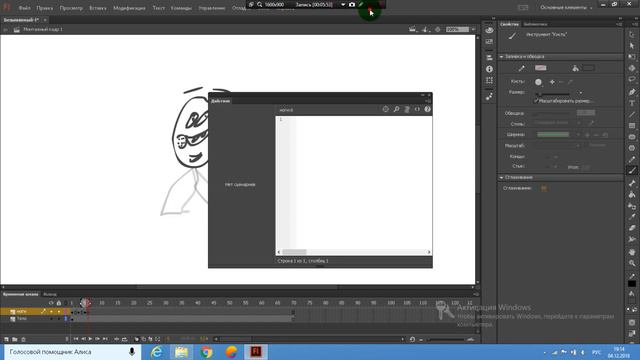Screen dimensions: 640x360
Task: Create a new layer in timeline
Action: click(6, 339)
